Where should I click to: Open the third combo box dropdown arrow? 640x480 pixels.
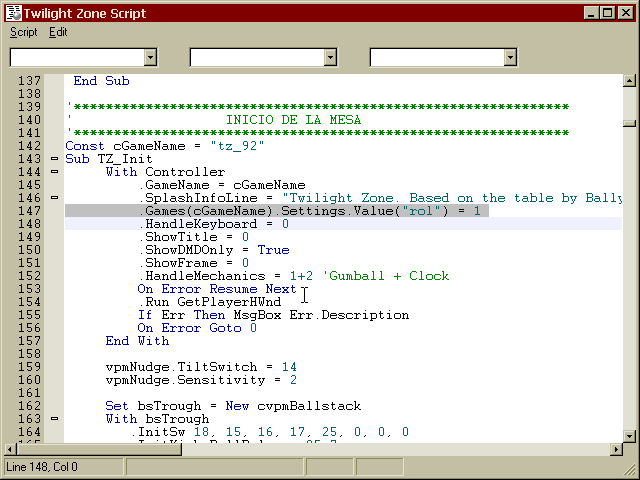pyautogui.click(x=510, y=58)
